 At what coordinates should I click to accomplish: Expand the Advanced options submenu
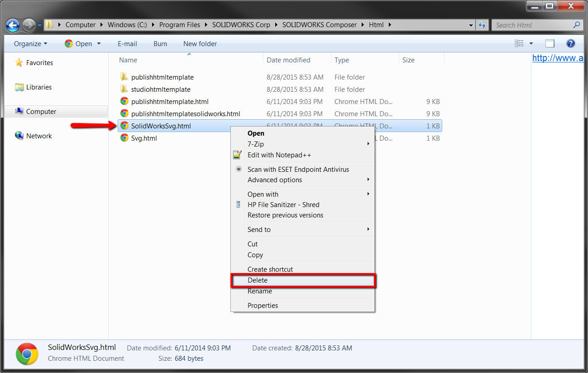(x=303, y=180)
